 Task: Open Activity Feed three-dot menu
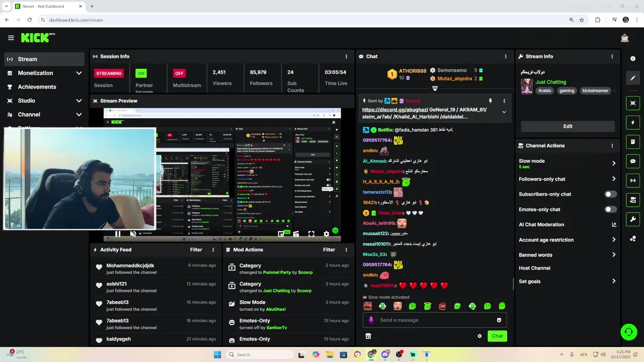(x=213, y=250)
